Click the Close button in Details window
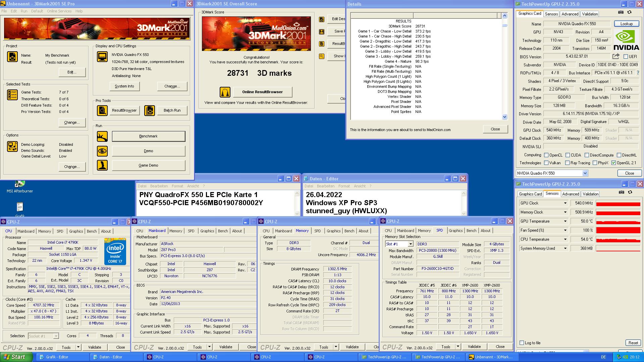 [495, 129]
